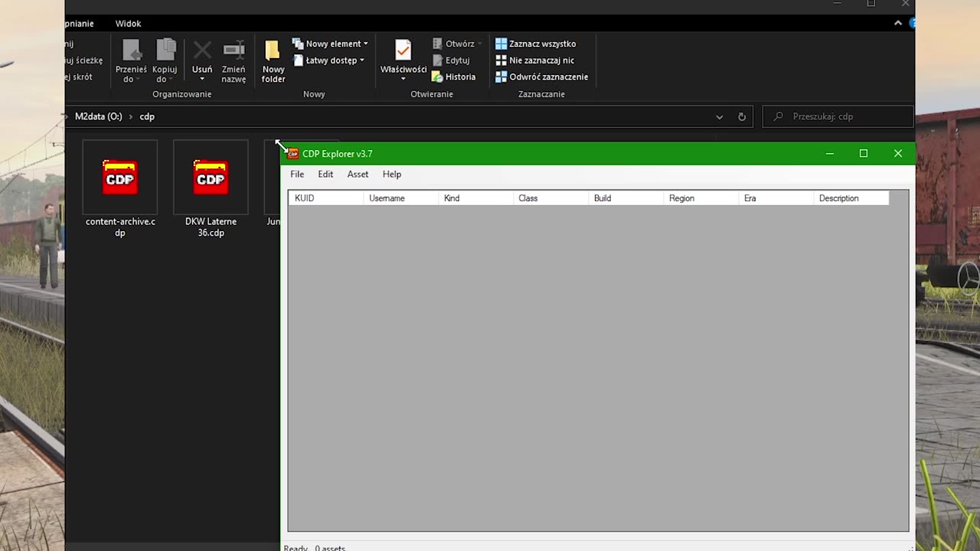Screen dimensions: 980x551
Task: Click the cdp breadcrumb folder
Action: click(x=147, y=117)
